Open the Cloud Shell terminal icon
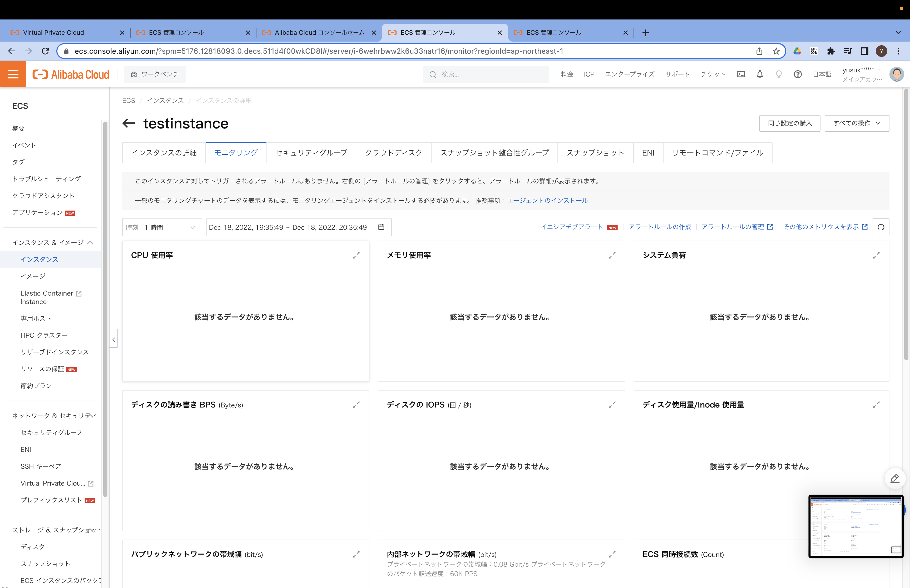Viewport: 910px width, 588px height. coord(741,74)
